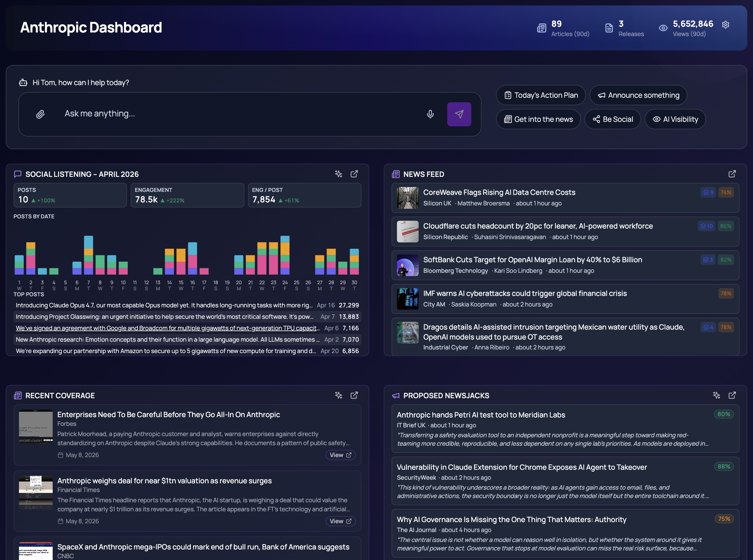
Task: Open the AI Visibility shortcut
Action: point(675,119)
